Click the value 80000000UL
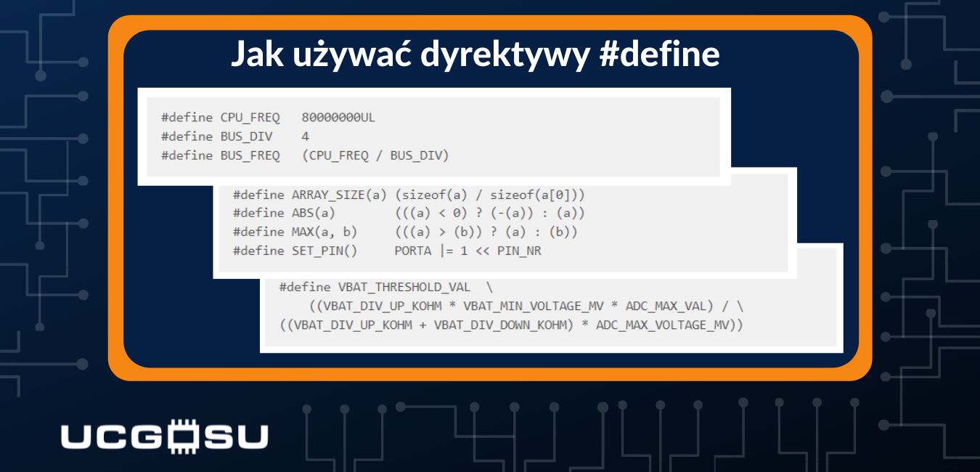980x472 pixels. tap(338, 117)
